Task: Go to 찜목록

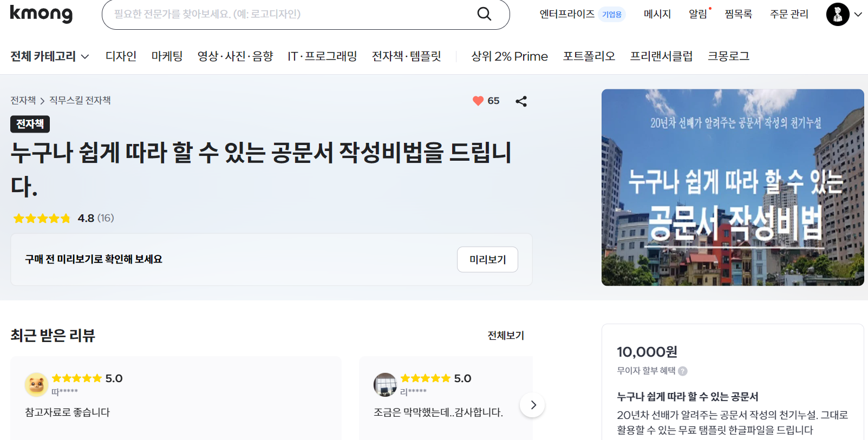Action: click(739, 14)
